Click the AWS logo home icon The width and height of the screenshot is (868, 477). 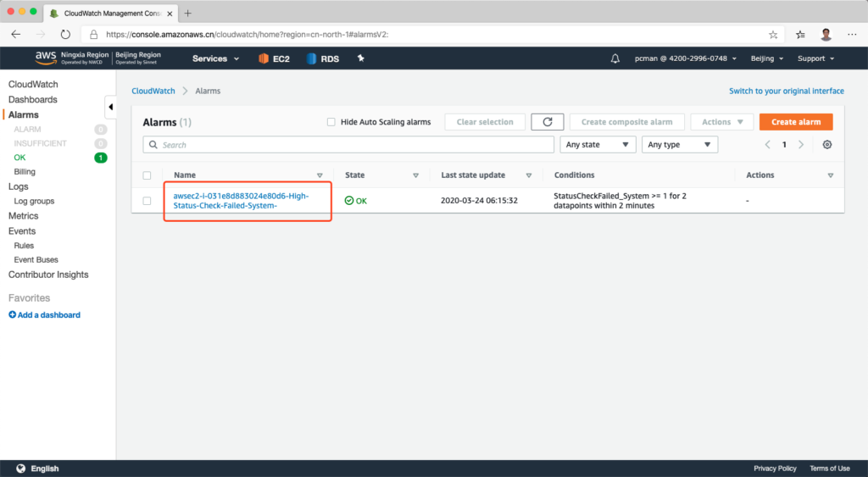click(46, 58)
